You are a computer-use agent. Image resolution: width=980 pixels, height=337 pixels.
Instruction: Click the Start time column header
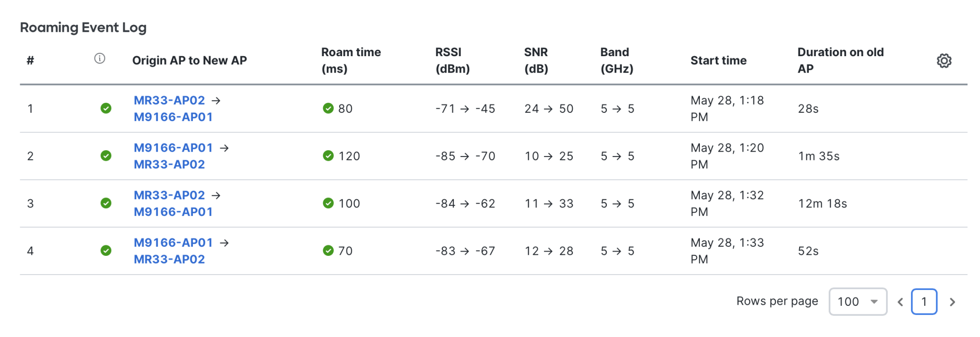(718, 60)
